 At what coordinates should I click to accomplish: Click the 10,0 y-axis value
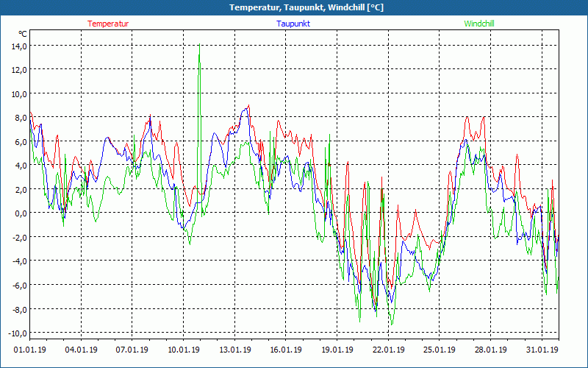click(x=18, y=94)
